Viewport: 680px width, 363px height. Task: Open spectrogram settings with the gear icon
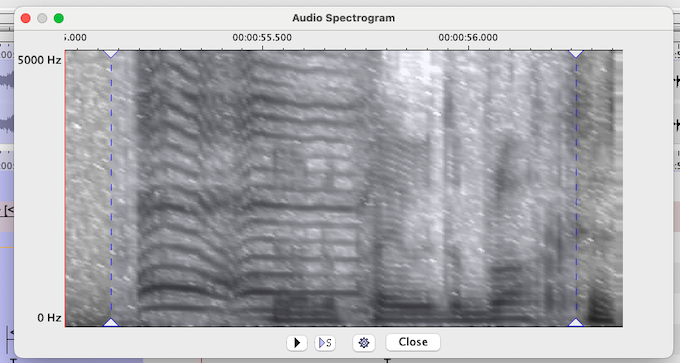364,343
